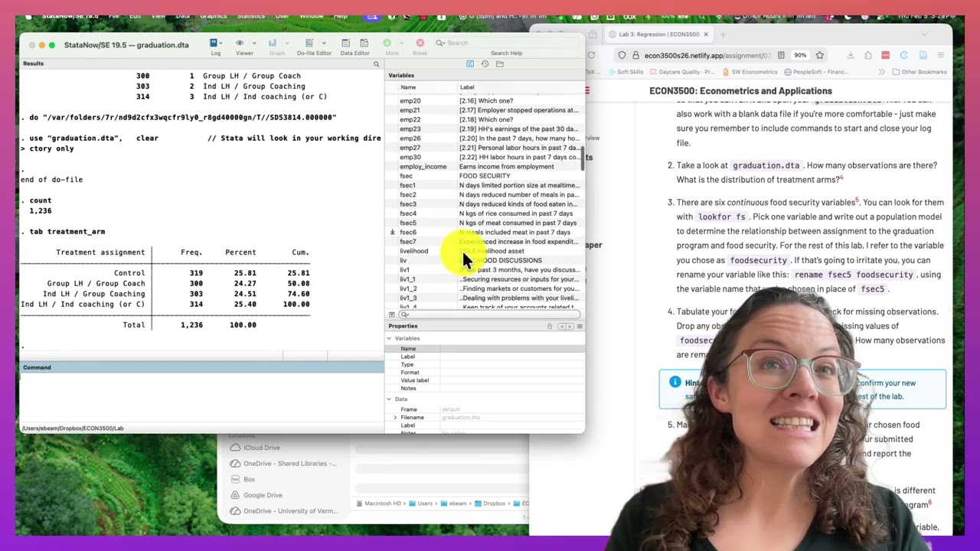This screenshot has height=551, width=980.
Task: Open the History clock icon above Variables panel
Action: 485,64
